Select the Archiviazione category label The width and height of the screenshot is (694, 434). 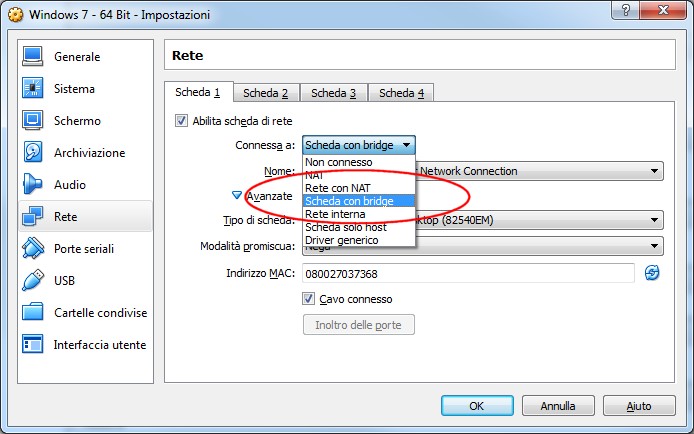[x=90, y=153]
